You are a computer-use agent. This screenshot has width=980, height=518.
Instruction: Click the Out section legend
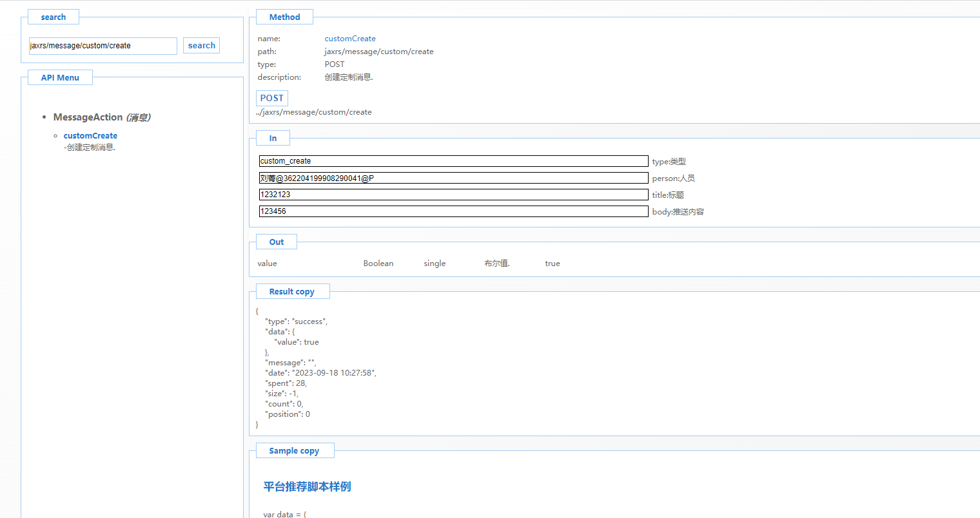pyautogui.click(x=277, y=242)
